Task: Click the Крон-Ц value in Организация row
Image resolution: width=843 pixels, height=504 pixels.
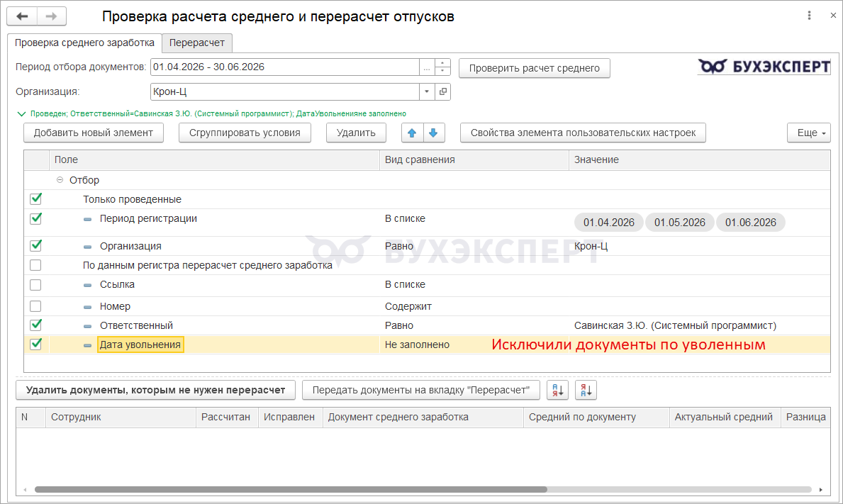Action: (591, 246)
